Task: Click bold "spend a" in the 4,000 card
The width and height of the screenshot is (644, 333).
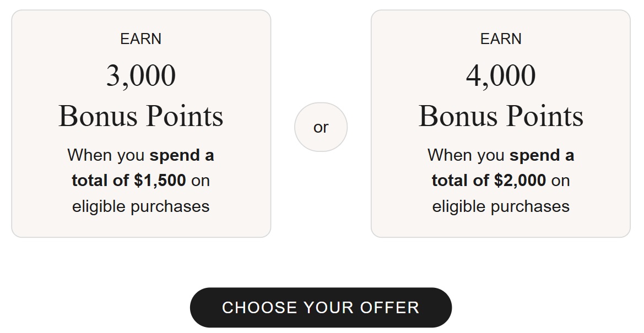Action: pyautogui.click(x=542, y=155)
